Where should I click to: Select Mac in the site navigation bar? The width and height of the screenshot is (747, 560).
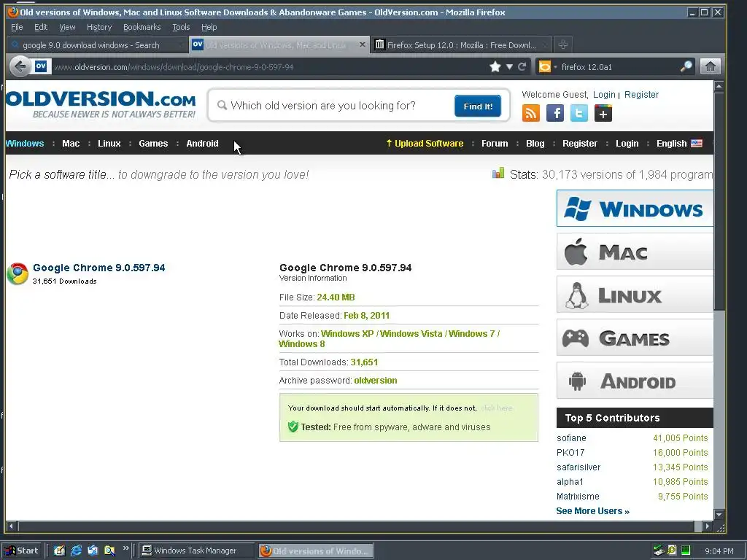[x=71, y=144]
